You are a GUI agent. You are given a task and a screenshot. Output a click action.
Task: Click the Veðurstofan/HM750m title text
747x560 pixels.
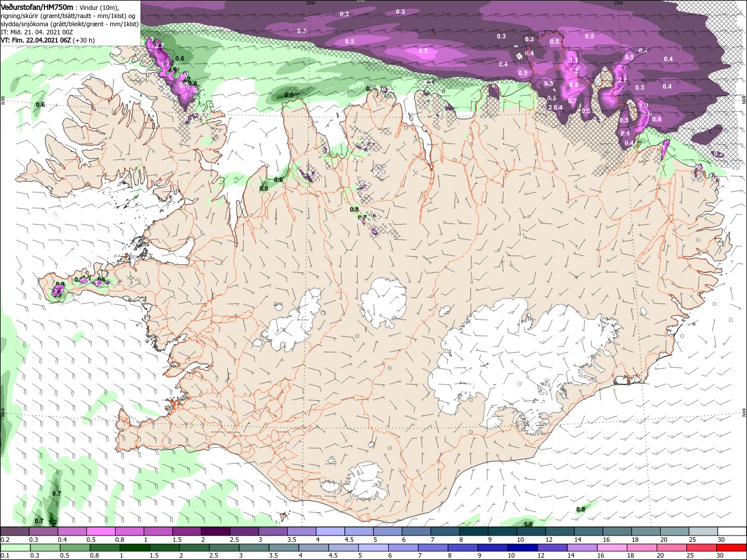37,7
